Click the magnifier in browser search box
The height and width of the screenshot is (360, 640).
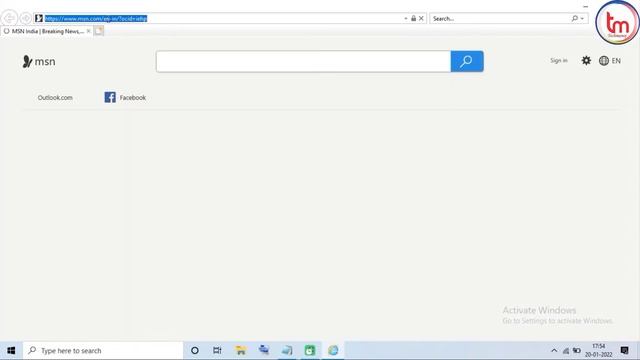(x=574, y=18)
